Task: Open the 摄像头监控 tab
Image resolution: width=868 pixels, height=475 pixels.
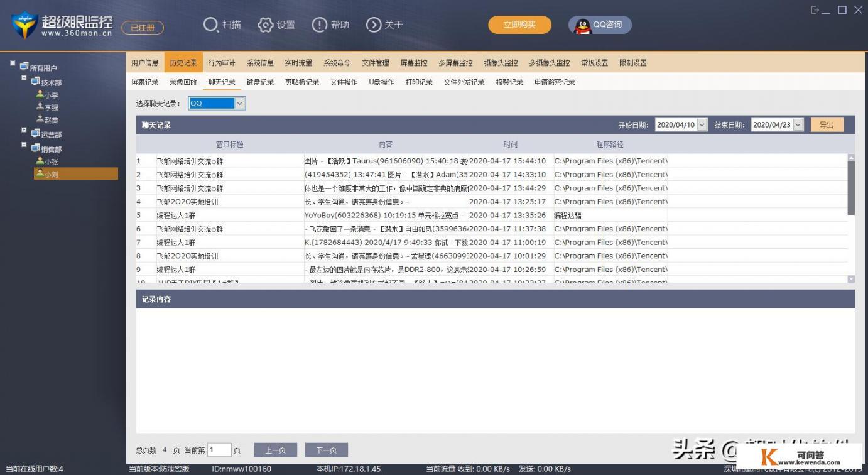Action: point(501,63)
